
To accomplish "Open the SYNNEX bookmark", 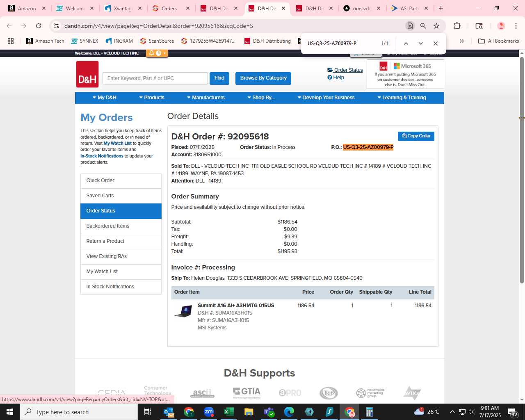I will 84,41.
